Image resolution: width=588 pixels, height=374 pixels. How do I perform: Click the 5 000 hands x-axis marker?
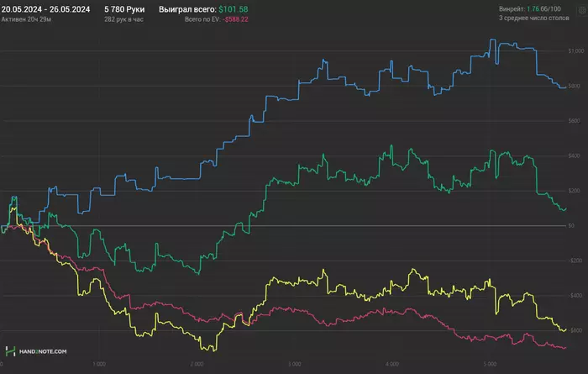click(x=489, y=364)
